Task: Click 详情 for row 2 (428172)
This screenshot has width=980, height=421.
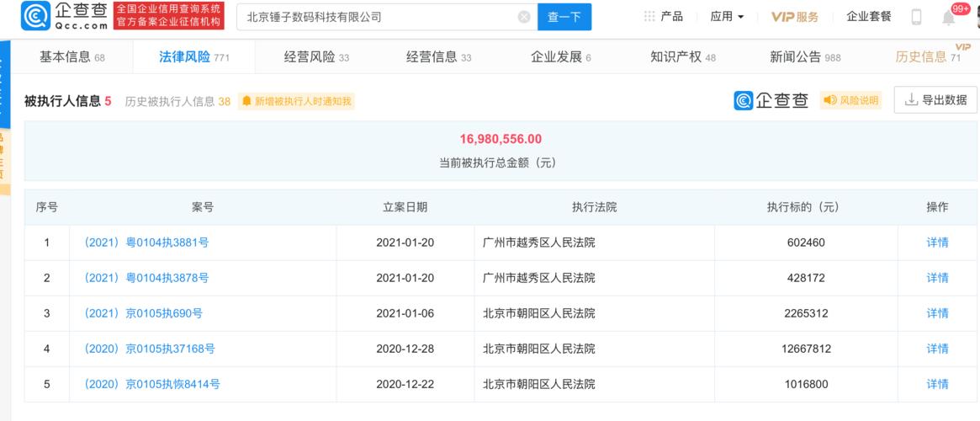Action: coord(937,278)
